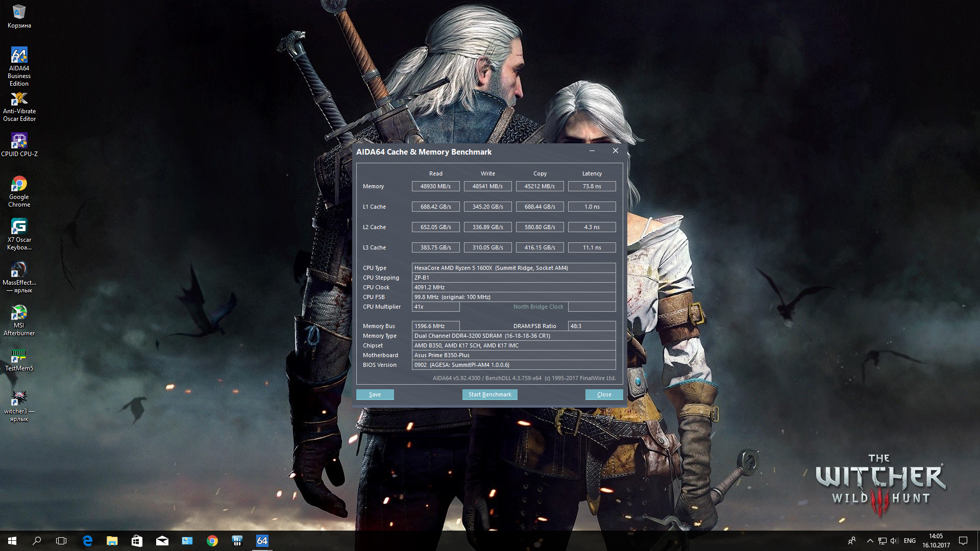The image size is (980, 551).
Task: Show hidden system tray icons
Action: pos(870,541)
